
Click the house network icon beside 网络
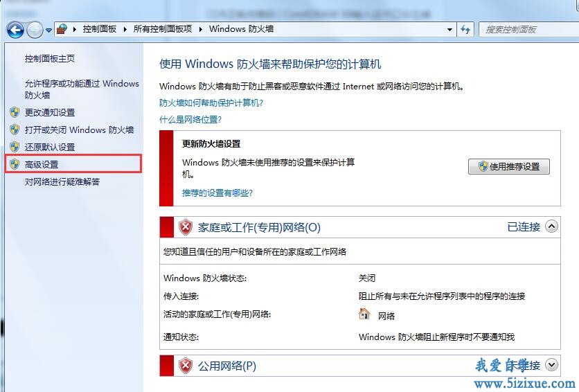(364, 314)
